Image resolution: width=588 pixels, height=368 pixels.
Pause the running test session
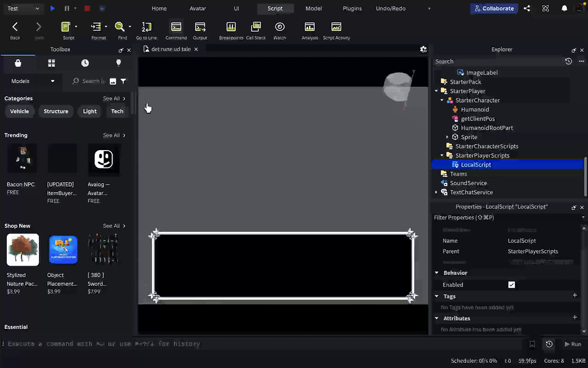coord(67,8)
